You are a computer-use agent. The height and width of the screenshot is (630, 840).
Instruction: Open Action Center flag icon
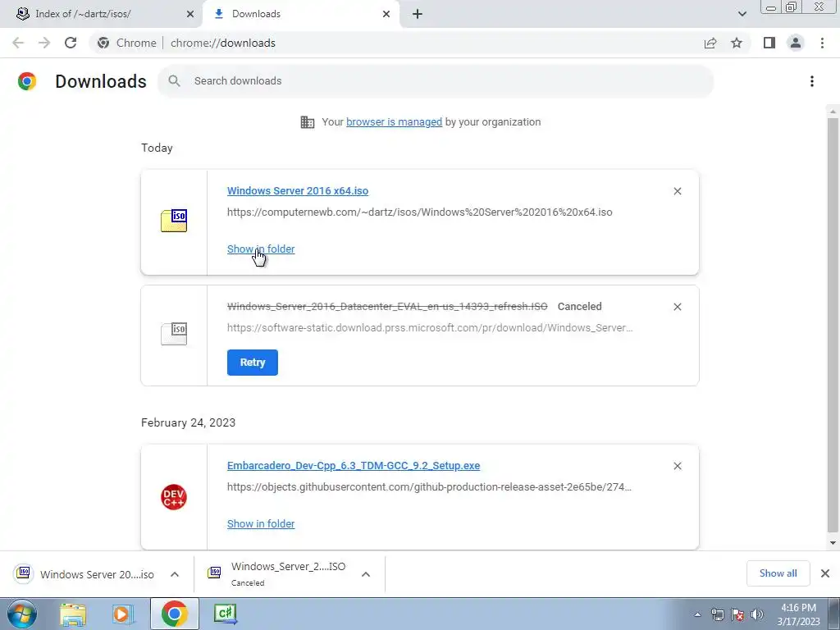click(x=737, y=615)
